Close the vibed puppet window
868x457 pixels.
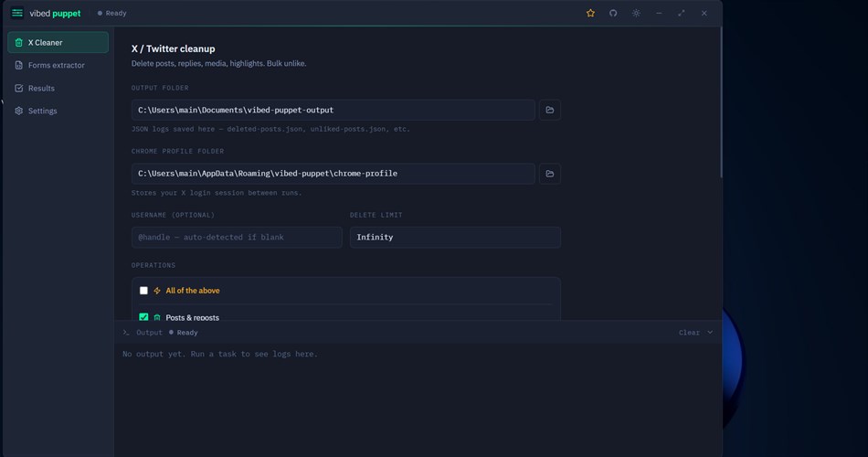(704, 14)
